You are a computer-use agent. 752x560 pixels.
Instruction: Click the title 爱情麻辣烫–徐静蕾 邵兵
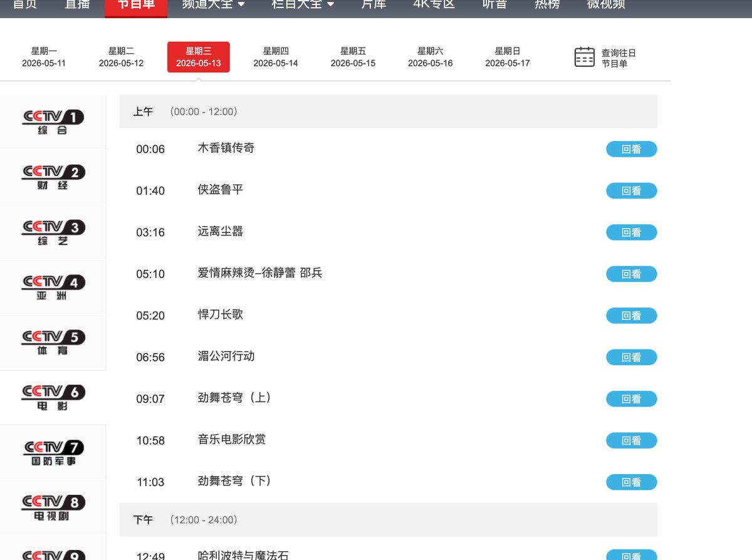tap(260, 273)
